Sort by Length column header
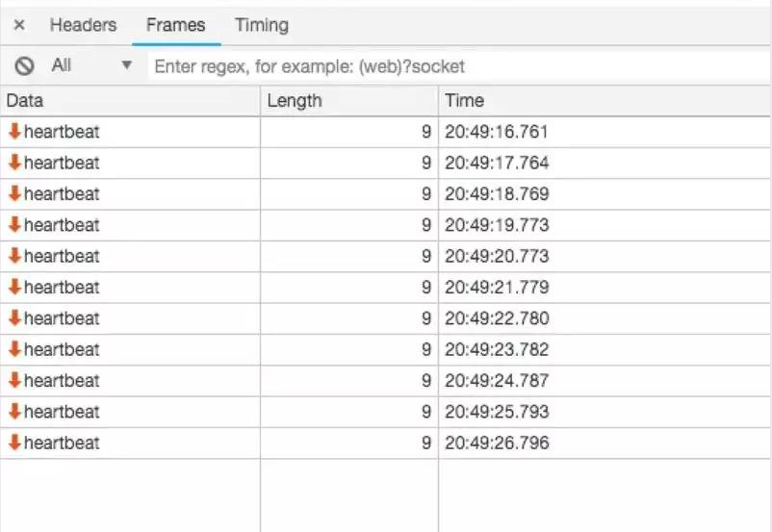 click(348, 101)
